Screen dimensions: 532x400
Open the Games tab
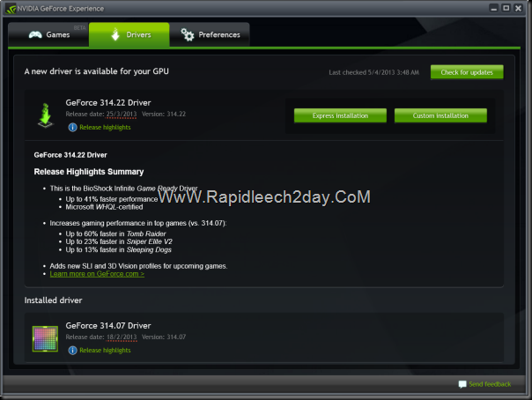click(x=48, y=34)
